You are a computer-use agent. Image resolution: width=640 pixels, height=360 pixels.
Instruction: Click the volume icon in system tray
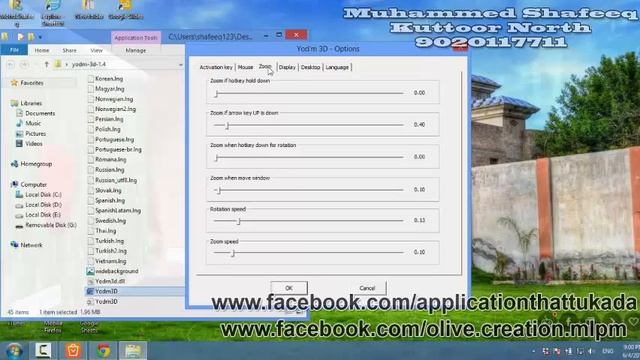pyautogui.click(x=591, y=351)
